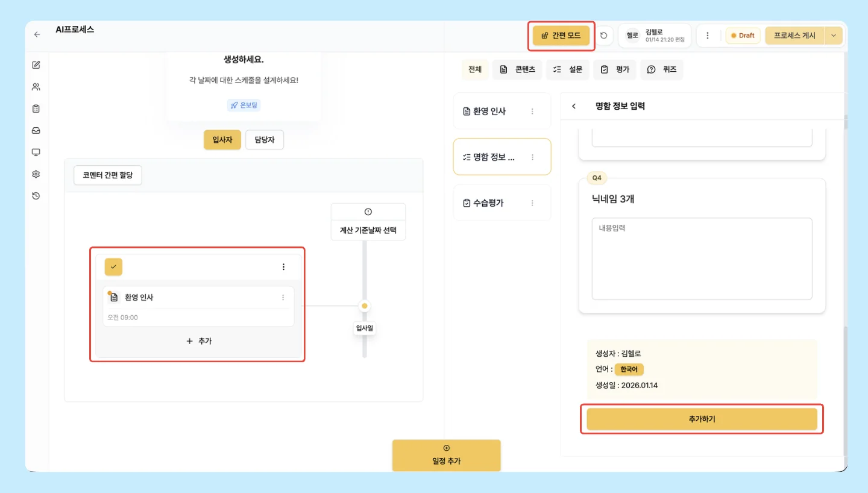
Task: Open the inbox tray icon in sidebar
Action: point(36,131)
